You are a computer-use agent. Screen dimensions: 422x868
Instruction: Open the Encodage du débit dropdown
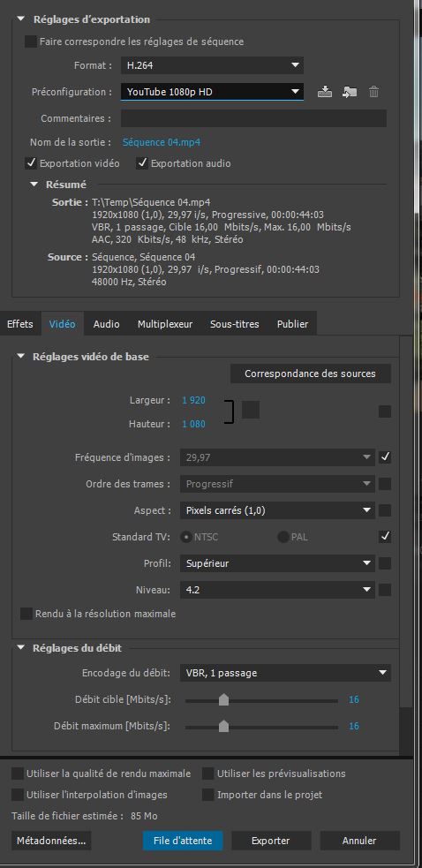point(285,673)
